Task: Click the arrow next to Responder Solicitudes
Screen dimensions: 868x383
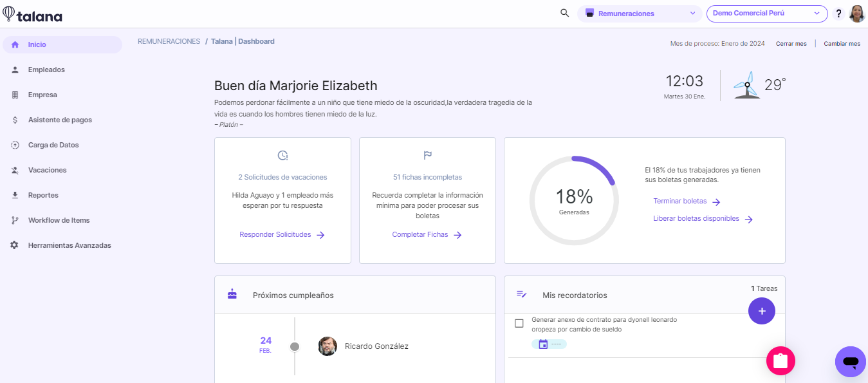Action: pos(320,235)
